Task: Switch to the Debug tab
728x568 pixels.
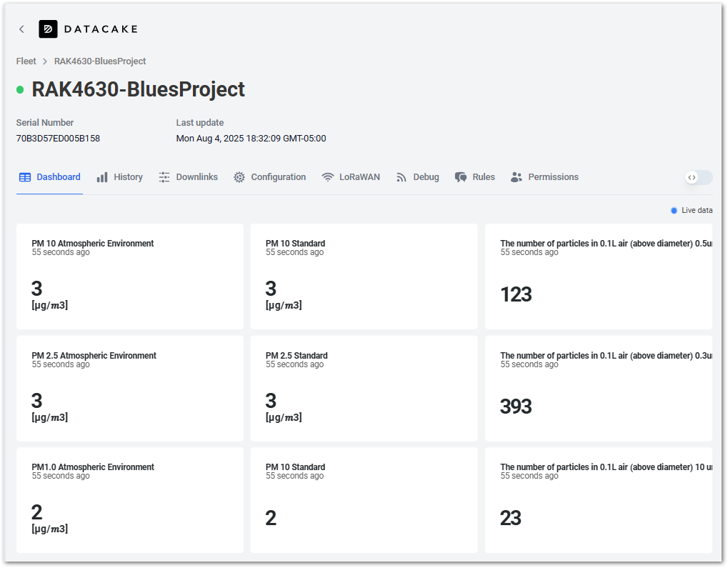Action: pyautogui.click(x=417, y=176)
